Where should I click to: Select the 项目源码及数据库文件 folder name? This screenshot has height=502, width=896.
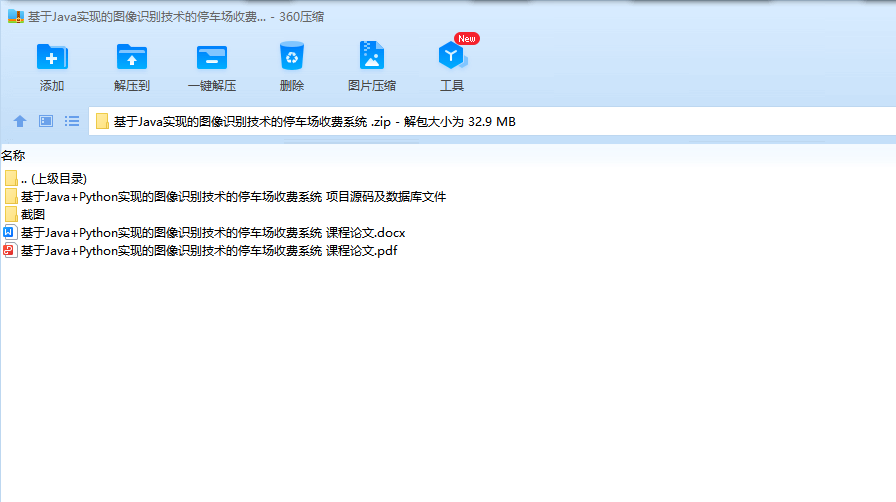(x=233, y=197)
